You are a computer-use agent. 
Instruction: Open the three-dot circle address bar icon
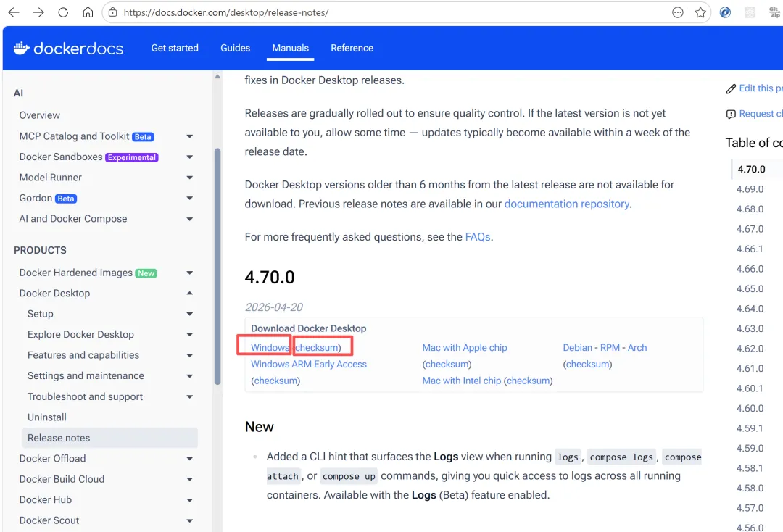(x=677, y=12)
